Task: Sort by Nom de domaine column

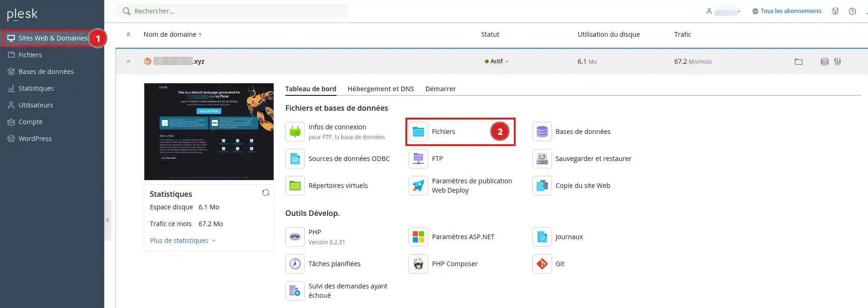Action: click(x=172, y=34)
